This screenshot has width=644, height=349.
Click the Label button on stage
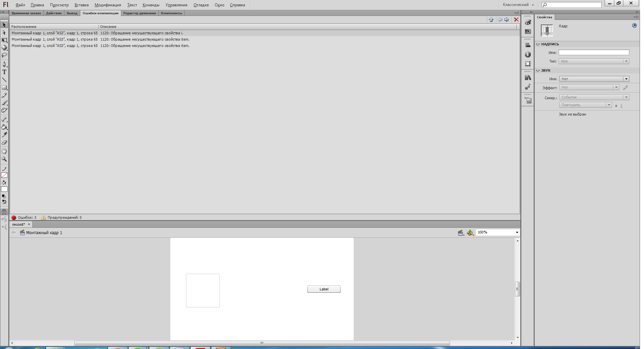(x=324, y=289)
